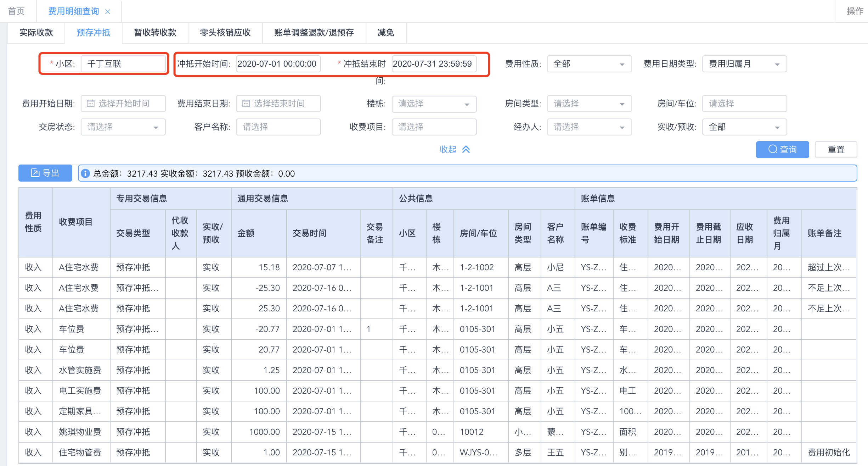Open 账单调整退款/退预存 tab
This screenshot has width=868, height=466.
314,33
